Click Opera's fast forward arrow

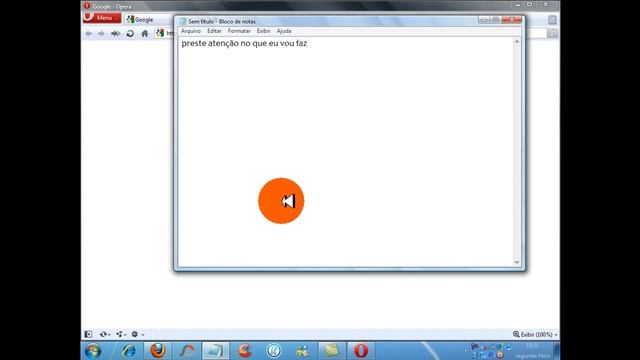[116, 33]
